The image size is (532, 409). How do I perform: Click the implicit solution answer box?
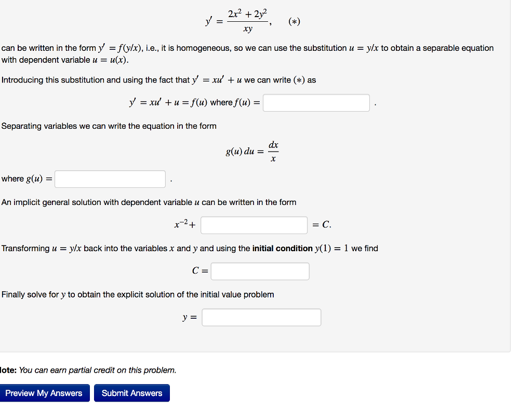point(254,225)
